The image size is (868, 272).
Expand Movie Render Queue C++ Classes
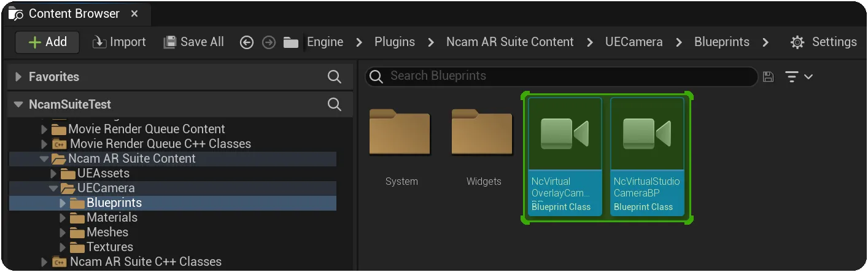click(44, 144)
